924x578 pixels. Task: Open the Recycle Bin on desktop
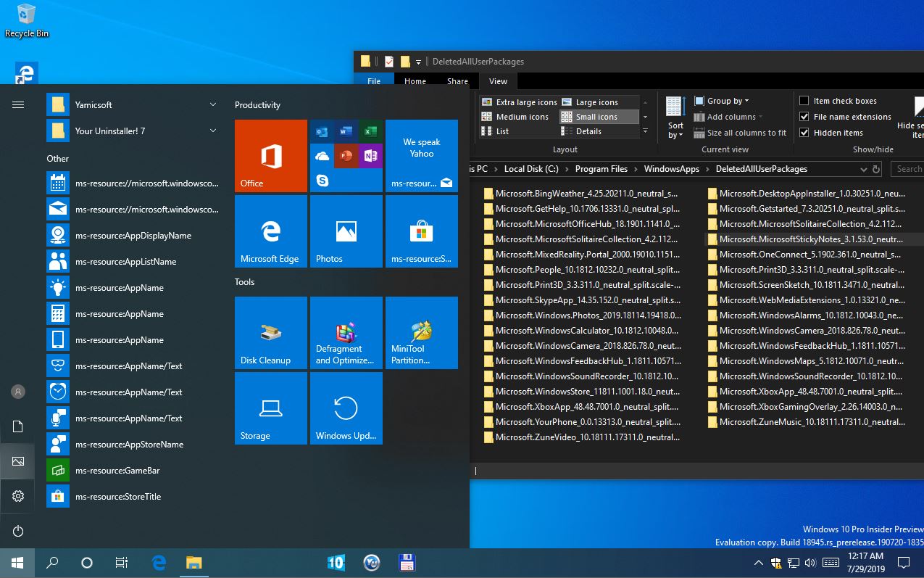[x=27, y=20]
